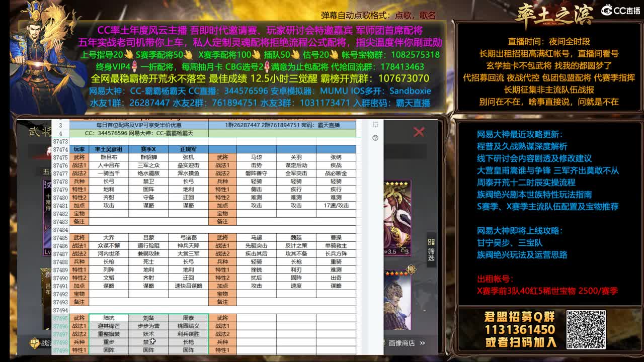Close the game's general list panel with the red X
644x362 pixels.
pos(419,132)
